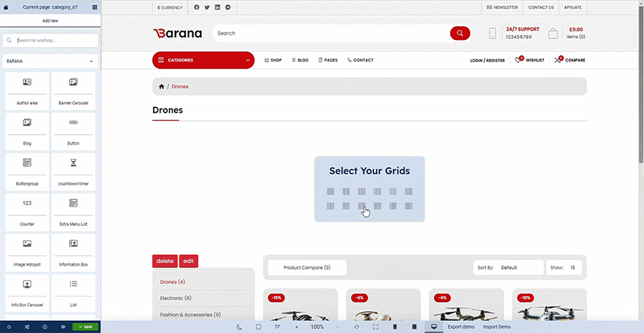Pick the countdown timer widget

coord(73,172)
